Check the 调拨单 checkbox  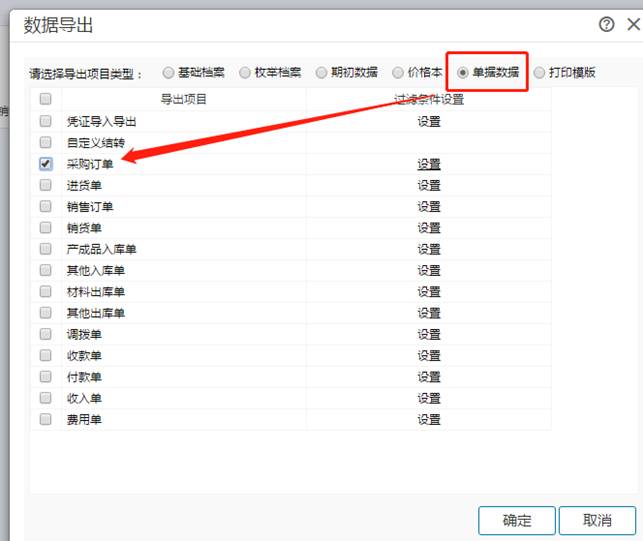tap(45, 334)
